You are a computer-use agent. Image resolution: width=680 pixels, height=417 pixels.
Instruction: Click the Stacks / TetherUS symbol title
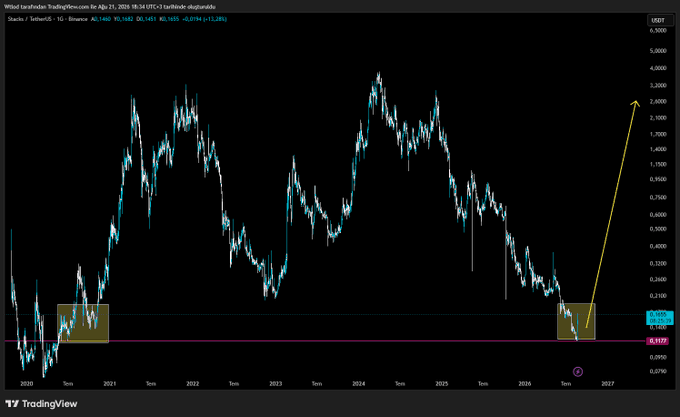coord(28,19)
